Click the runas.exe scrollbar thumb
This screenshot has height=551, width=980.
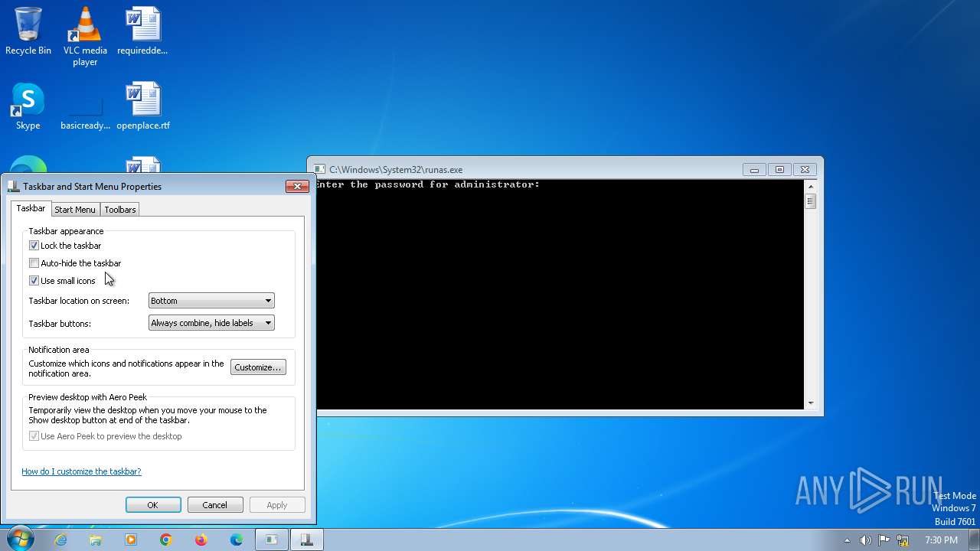(x=810, y=201)
